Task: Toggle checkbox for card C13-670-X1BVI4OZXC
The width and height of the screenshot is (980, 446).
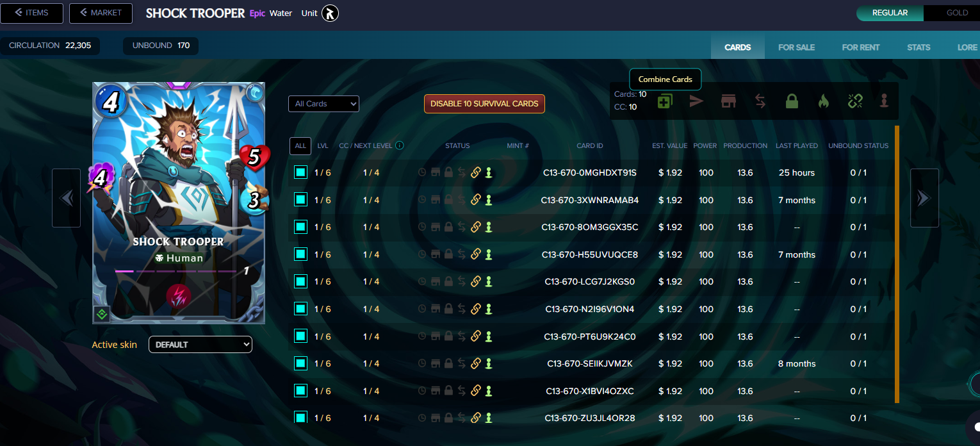Action: point(301,391)
